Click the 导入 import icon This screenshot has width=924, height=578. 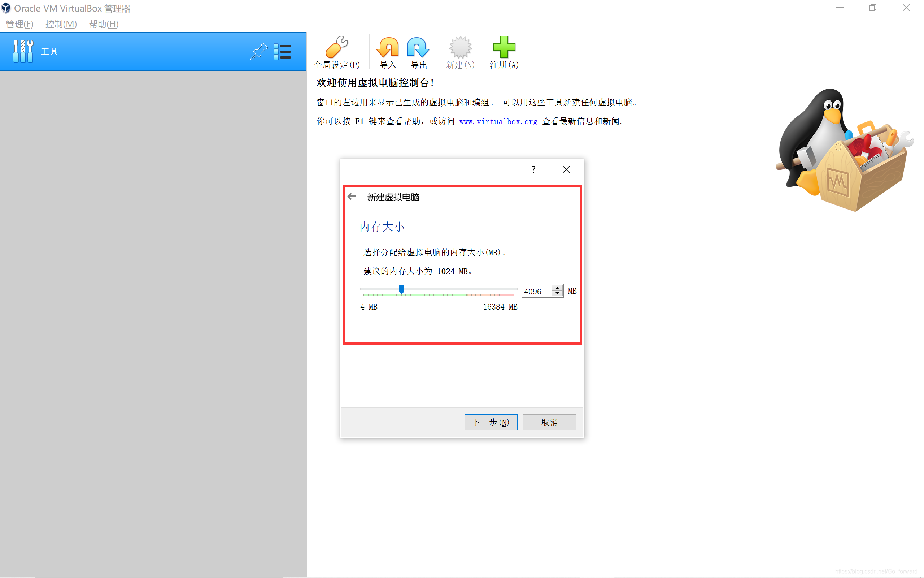click(388, 52)
